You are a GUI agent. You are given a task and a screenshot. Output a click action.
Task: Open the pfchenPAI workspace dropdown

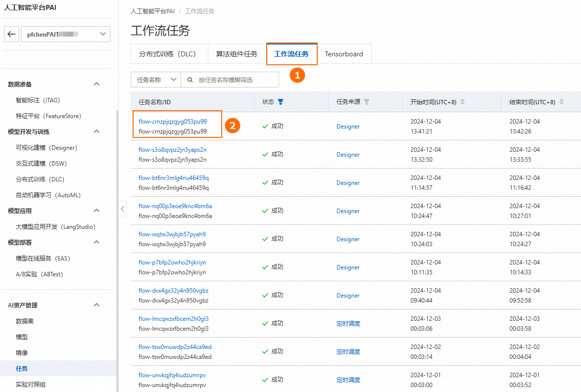coord(66,34)
